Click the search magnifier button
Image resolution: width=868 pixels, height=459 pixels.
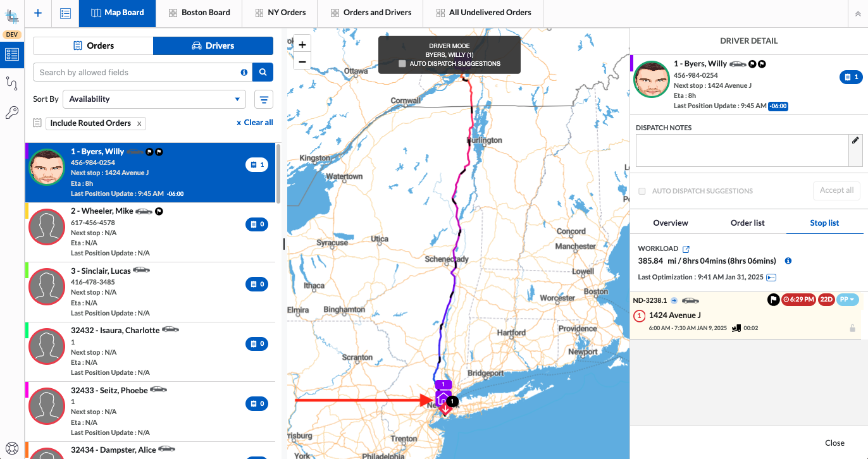pyautogui.click(x=263, y=72)
